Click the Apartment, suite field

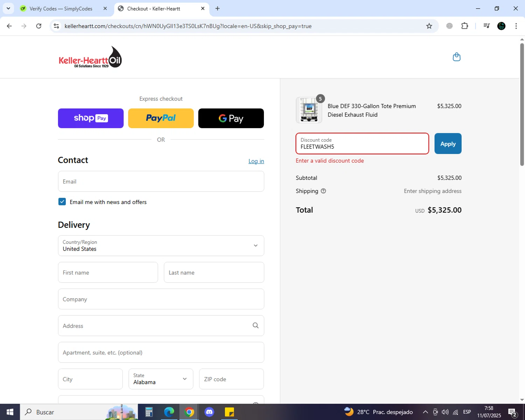161,352
